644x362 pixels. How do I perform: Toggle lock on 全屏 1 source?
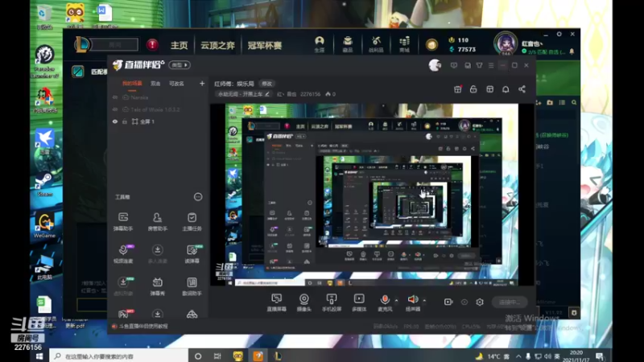click(125, 121)
